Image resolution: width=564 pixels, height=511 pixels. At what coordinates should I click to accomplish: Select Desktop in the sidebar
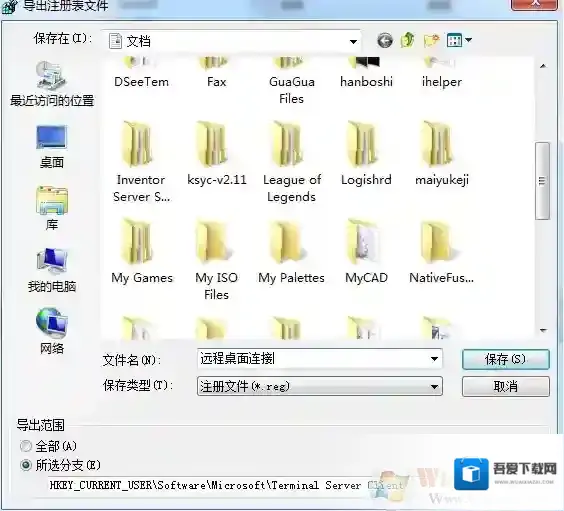[52, 147]
